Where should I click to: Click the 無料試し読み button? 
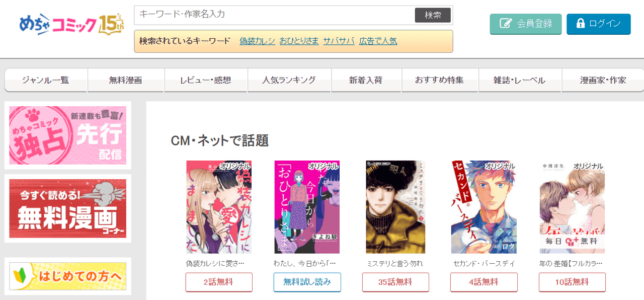coord(307,282)
